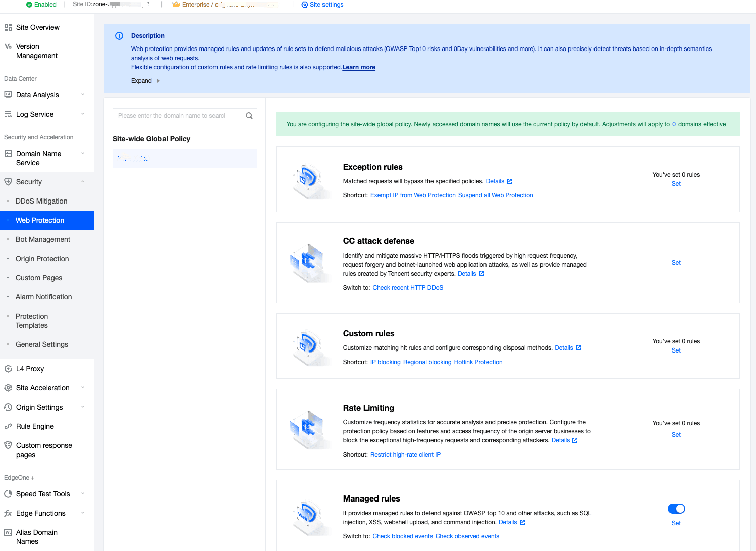Screen dimensions: 756x551
Task: Expand the Site Acceleration chevron
Action: [x=83, y=387]
